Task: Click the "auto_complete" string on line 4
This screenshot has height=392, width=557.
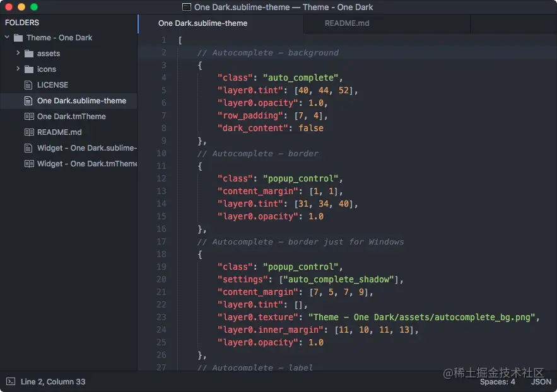Action: 300,78
